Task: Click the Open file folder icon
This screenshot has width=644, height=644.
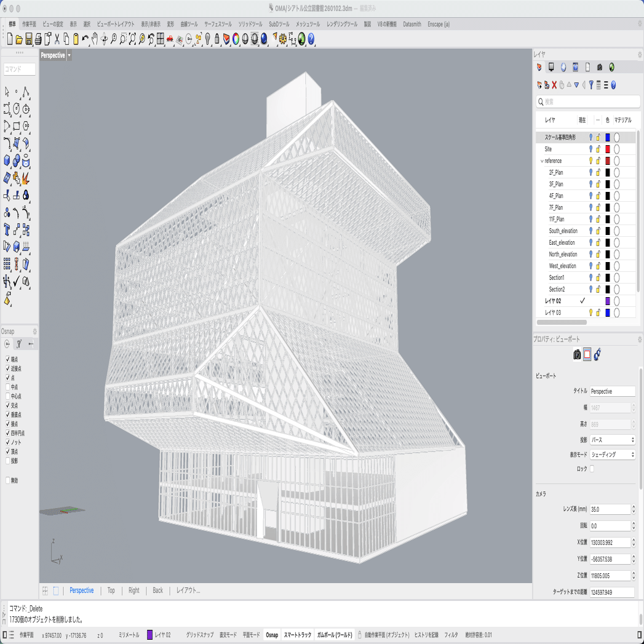Action: [x=19, y=39]
